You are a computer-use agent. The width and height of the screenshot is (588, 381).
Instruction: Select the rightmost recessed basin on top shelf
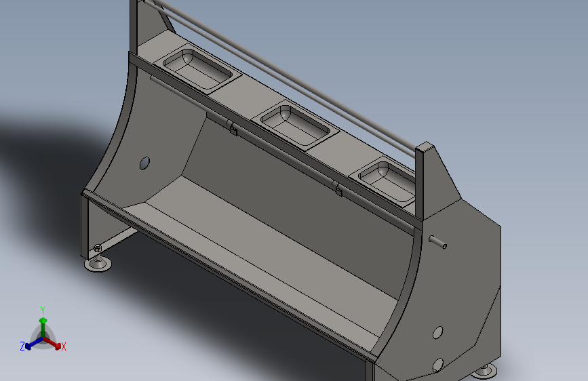click(x=387, y=180)
